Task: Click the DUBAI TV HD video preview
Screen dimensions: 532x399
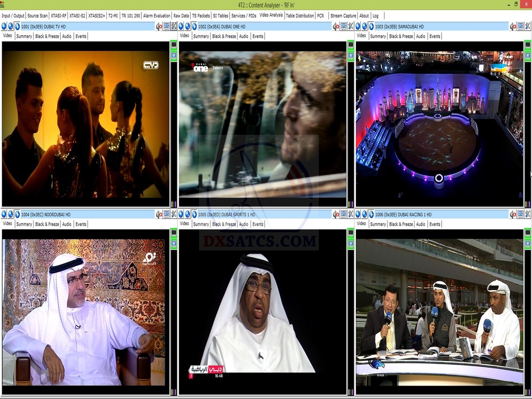Action: point(86,124)
